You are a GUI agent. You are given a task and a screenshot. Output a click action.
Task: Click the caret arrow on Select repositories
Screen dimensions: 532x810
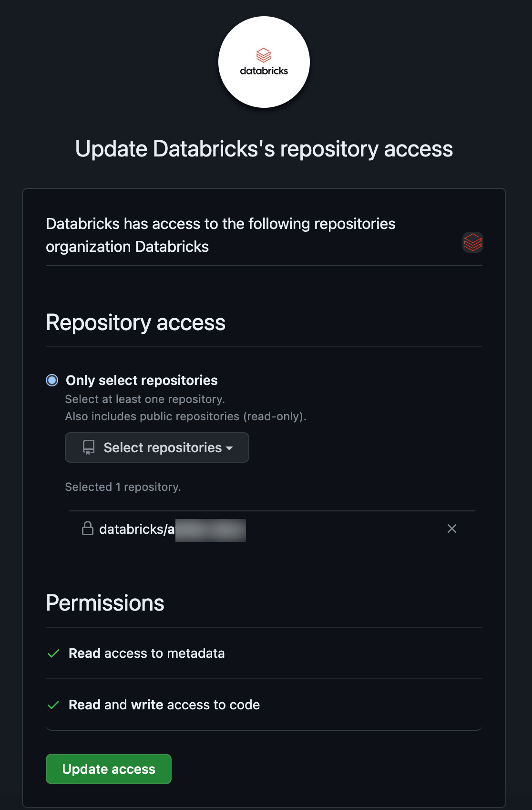[x=229, y=448]
